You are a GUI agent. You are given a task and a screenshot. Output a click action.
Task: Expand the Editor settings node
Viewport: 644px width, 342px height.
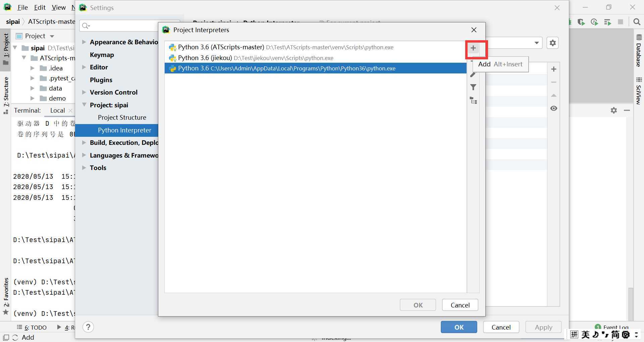point(84,67)
